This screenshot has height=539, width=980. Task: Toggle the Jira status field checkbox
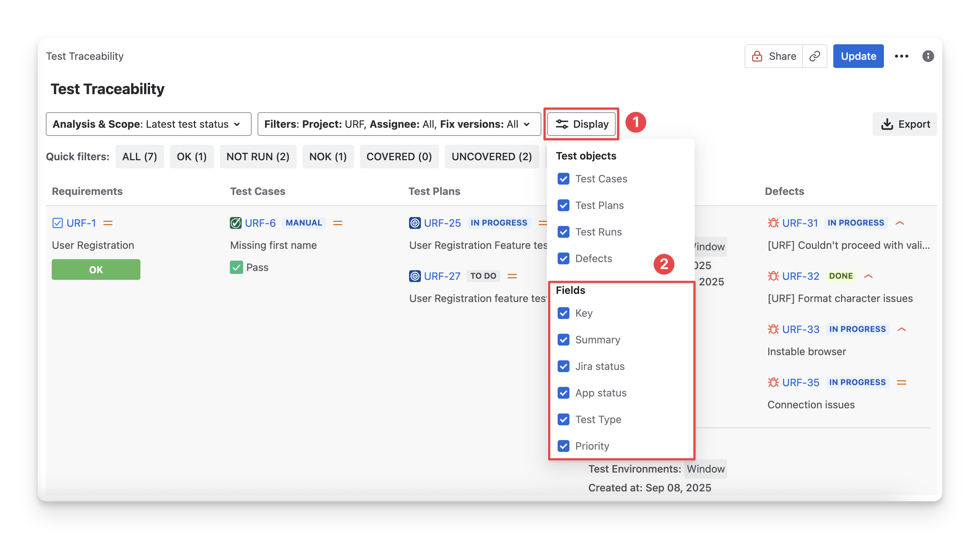(x=564, y=366)
